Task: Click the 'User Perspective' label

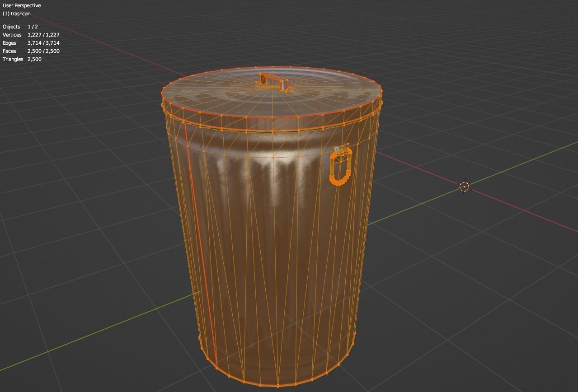Action: pos(22,5)
